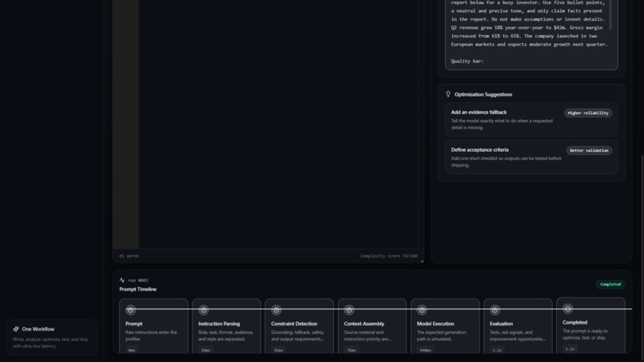Click the Complexity score 74/100 label
644x362 pixels.
pos(388,256)
